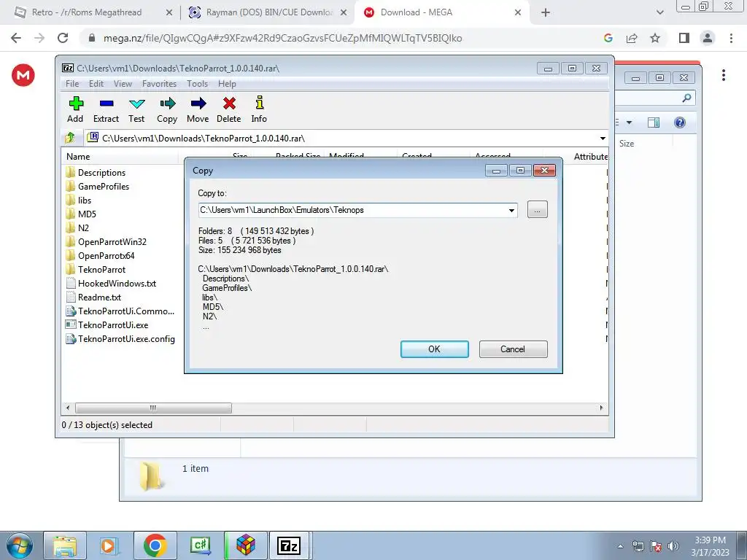Open a new Chrome tab
The width and height of the screenshot is (747, 560).
[546, 13]
